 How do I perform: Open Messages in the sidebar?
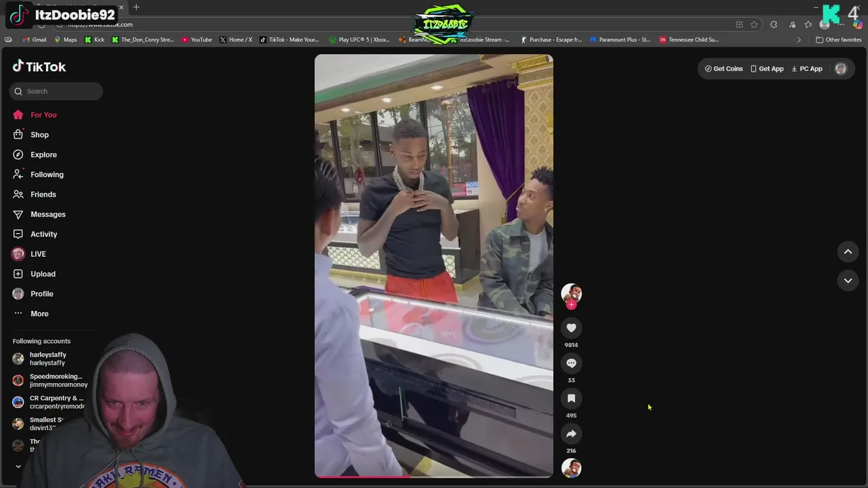click(x=47, y=214)
